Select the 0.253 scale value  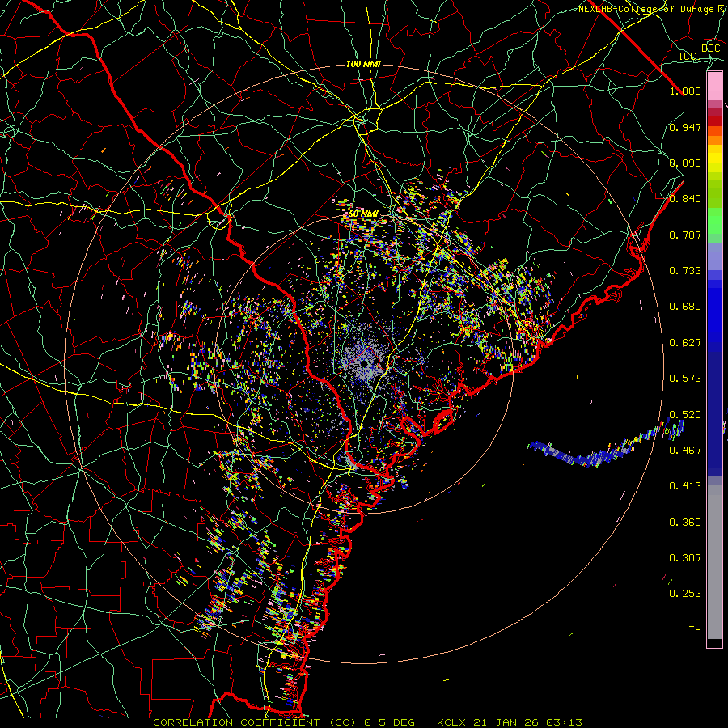685,594
